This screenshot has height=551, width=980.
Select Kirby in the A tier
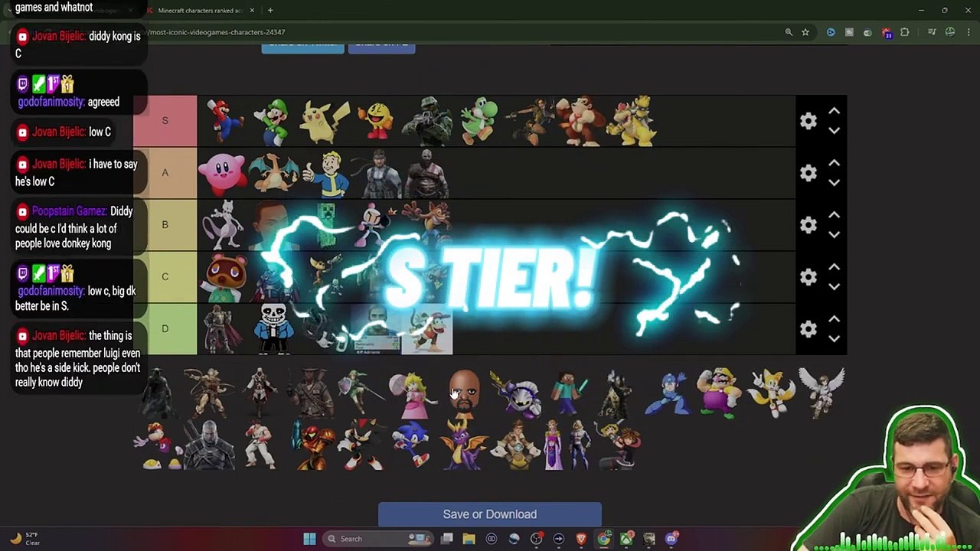[223, 173]
